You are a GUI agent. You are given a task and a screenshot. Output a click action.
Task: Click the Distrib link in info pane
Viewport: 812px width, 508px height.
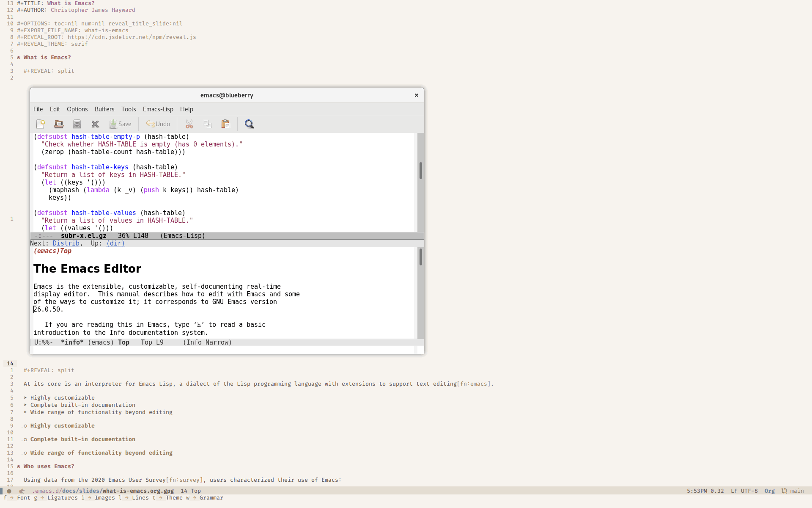coord(66,243)
